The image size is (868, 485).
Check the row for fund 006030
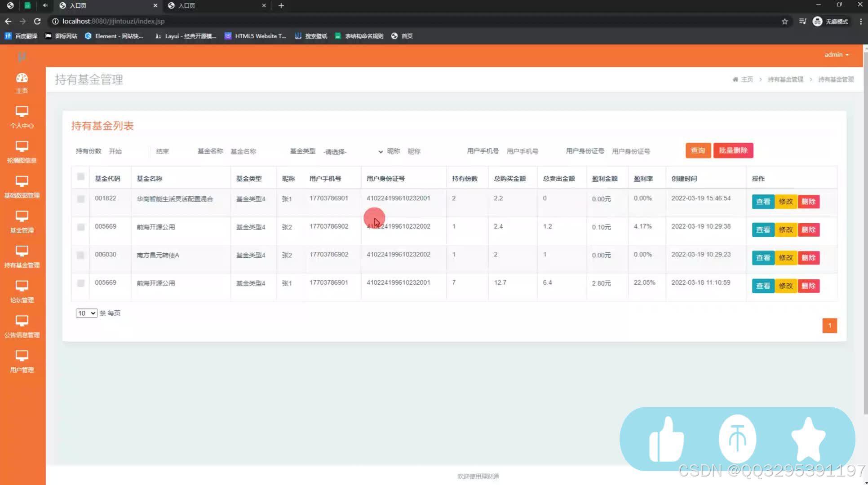tap(81, 255)
